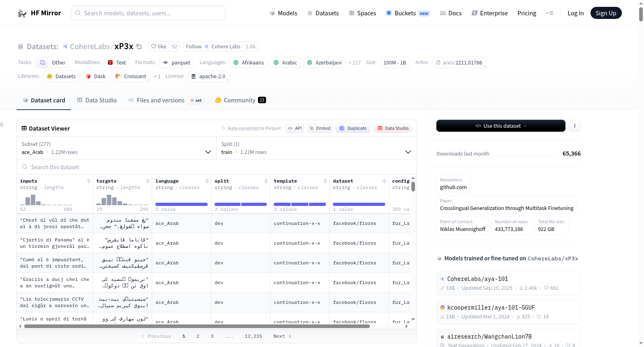Click the Afrikaans language tag
The image size is (644, 347).
248,62
